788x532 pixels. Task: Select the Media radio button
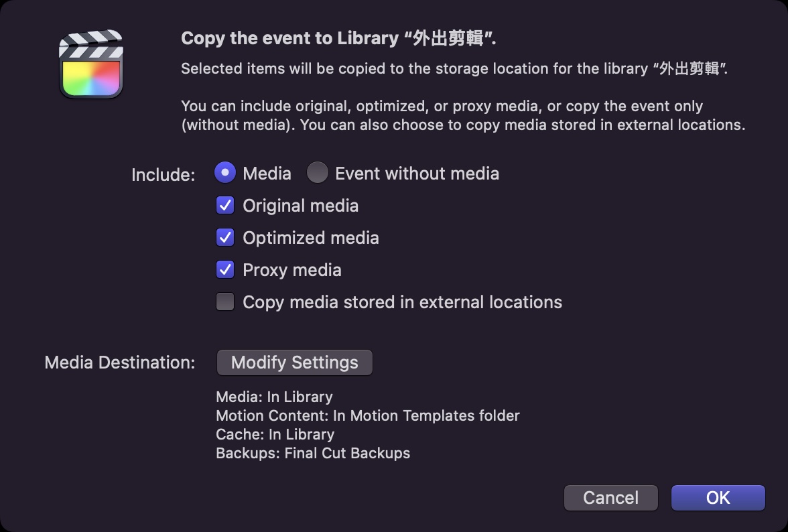[225, 174]
